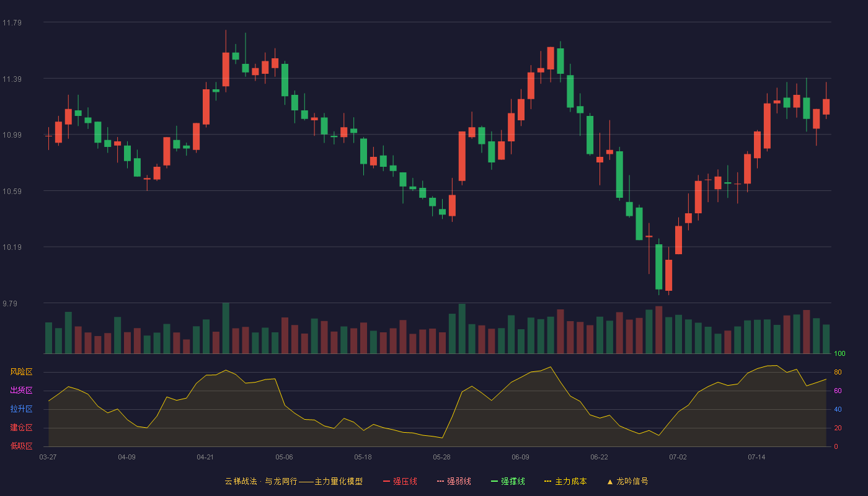Select the 低吸区 zone label
868x496 pixels.
[21, 446]
